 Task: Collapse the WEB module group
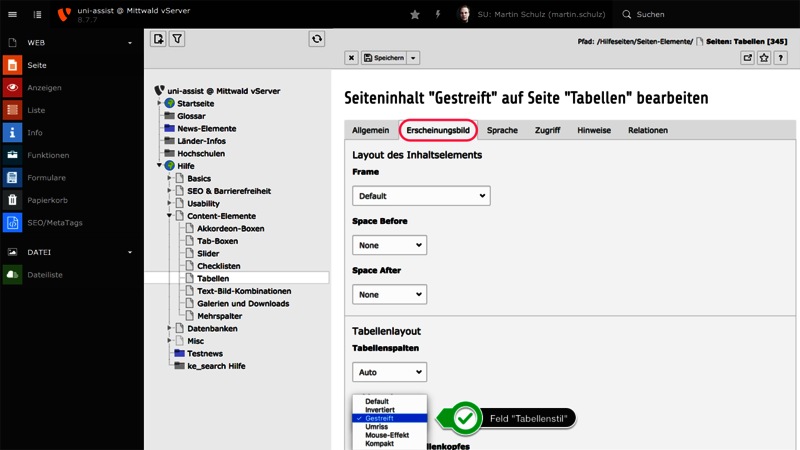coord(130,43)
